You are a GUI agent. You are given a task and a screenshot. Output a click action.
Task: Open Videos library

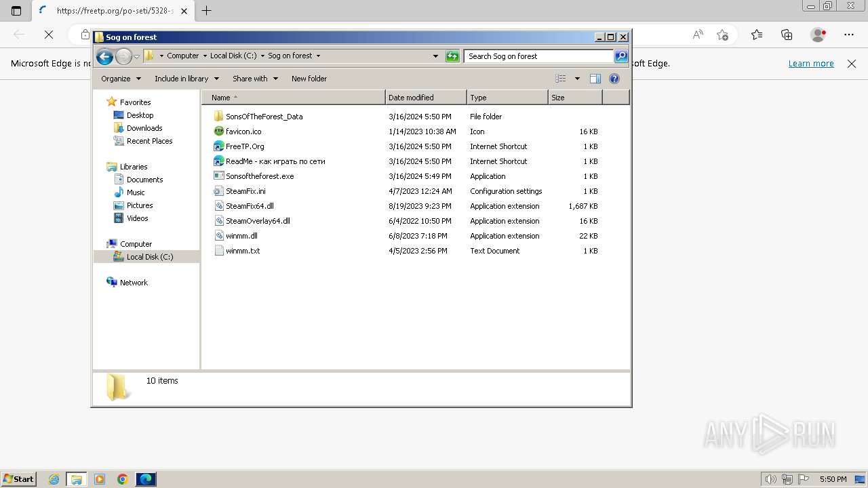[x=137, y=218]
